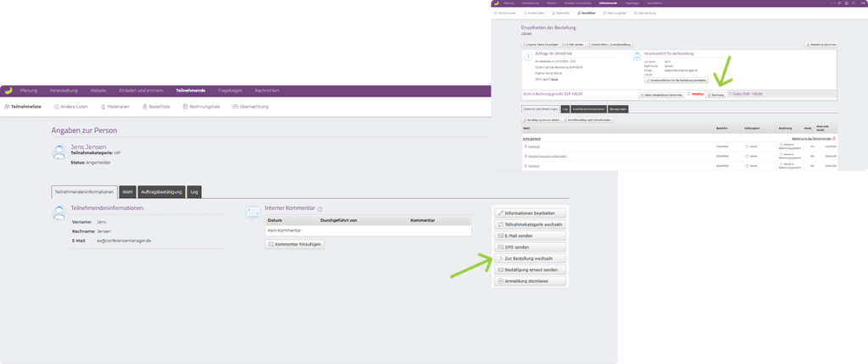Select Übersicht über Bestellungen tab

tap(540, 109)
